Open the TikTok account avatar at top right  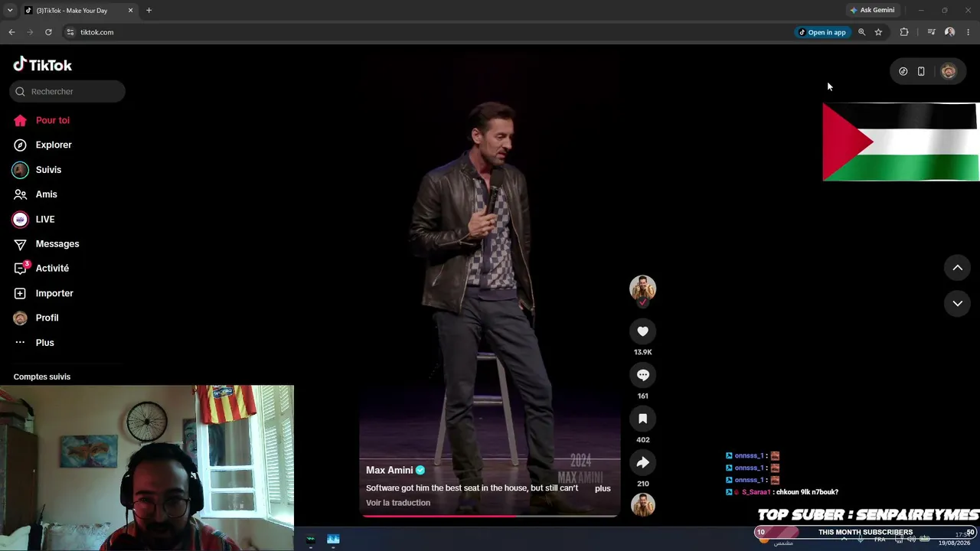tap(949, 71)
